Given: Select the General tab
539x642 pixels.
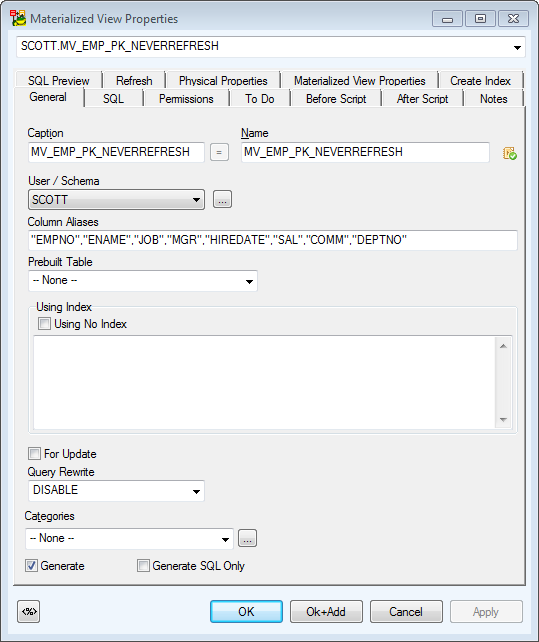Looking at the screenshot, I should click(x=48, y=97).
